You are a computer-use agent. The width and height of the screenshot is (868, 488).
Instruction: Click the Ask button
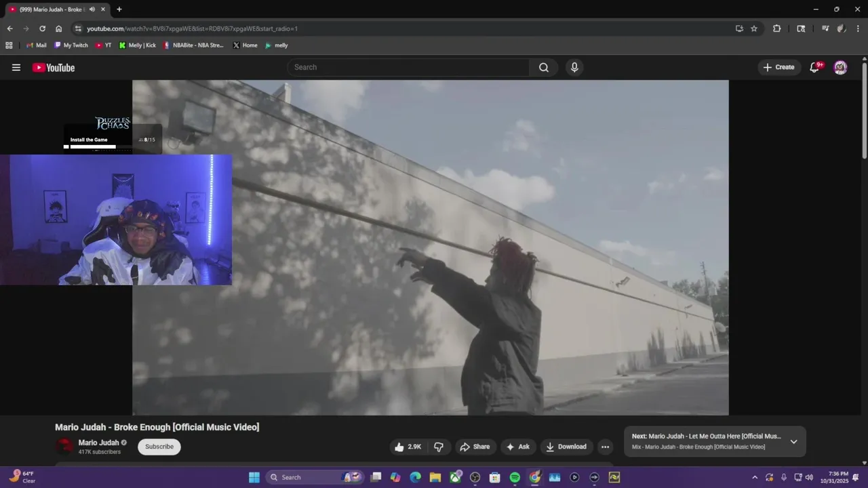pyautogui.click(x=517, y=447)
